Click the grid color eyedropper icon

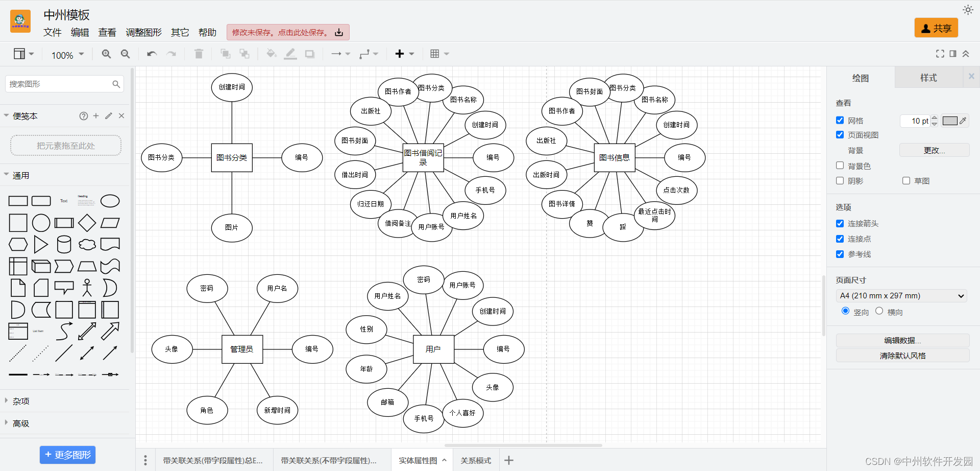(963, 121)
